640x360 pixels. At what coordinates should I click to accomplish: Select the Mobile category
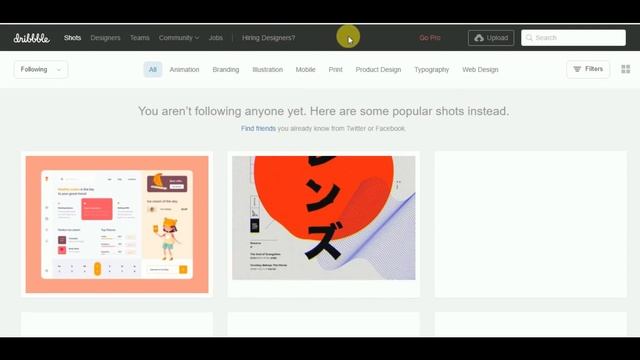point(305,69)
